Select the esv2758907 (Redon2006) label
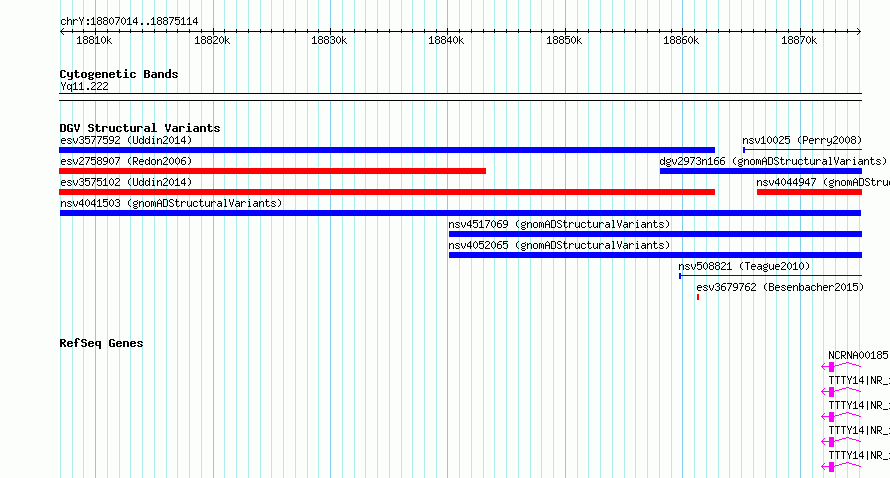The image size is (890, 478). click(126, 161)
